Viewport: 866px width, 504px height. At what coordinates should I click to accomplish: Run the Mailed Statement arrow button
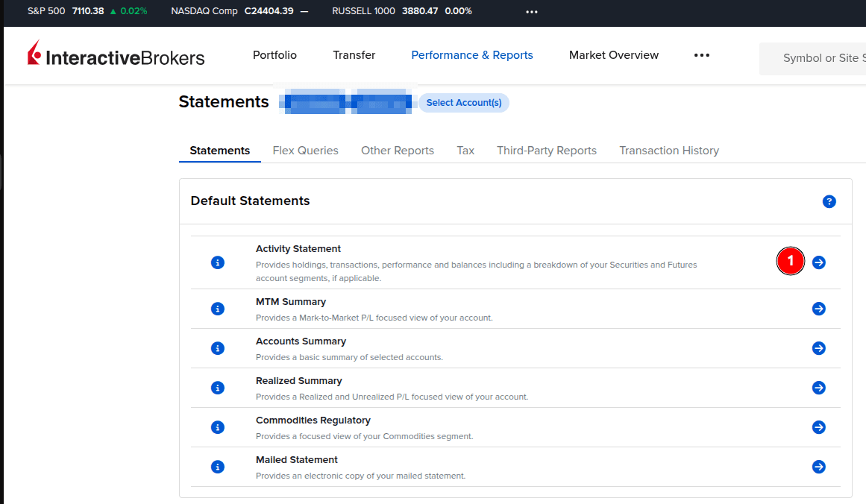819,467
